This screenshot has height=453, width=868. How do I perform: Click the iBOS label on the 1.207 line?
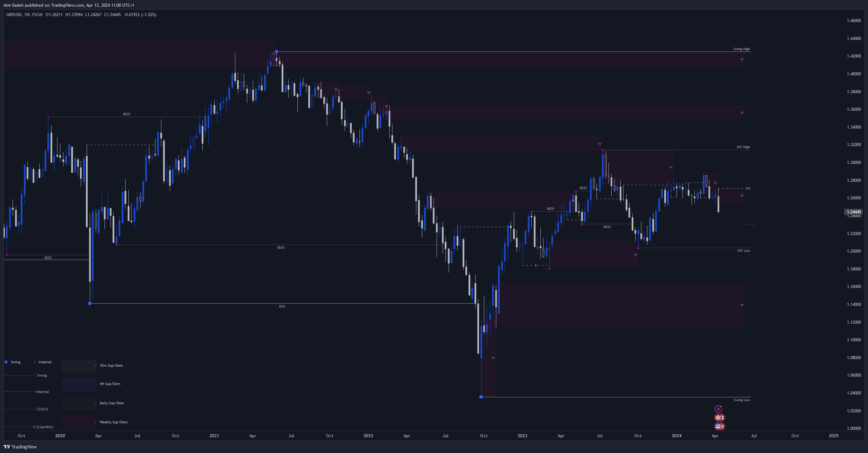pyautogui.click(x=281, y=248)
